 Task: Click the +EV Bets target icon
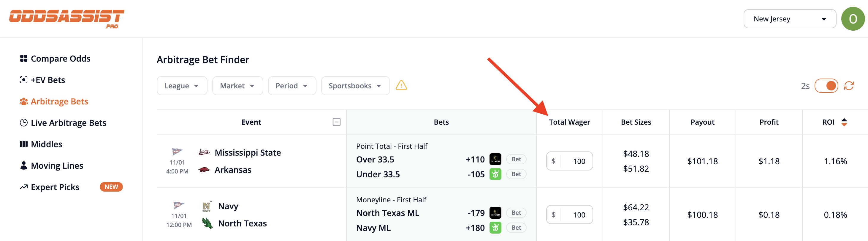pyautogui.click(x=23, y=80)
